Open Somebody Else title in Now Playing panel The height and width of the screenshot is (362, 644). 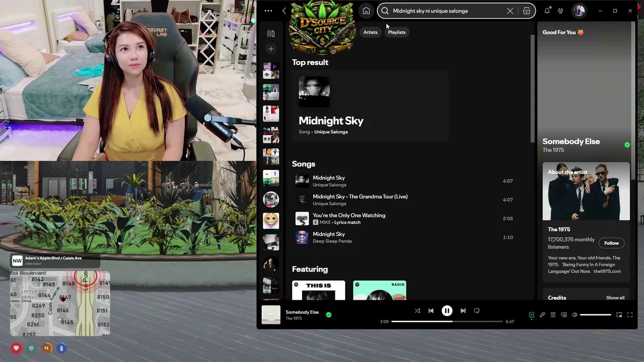(x=571, y=141)
